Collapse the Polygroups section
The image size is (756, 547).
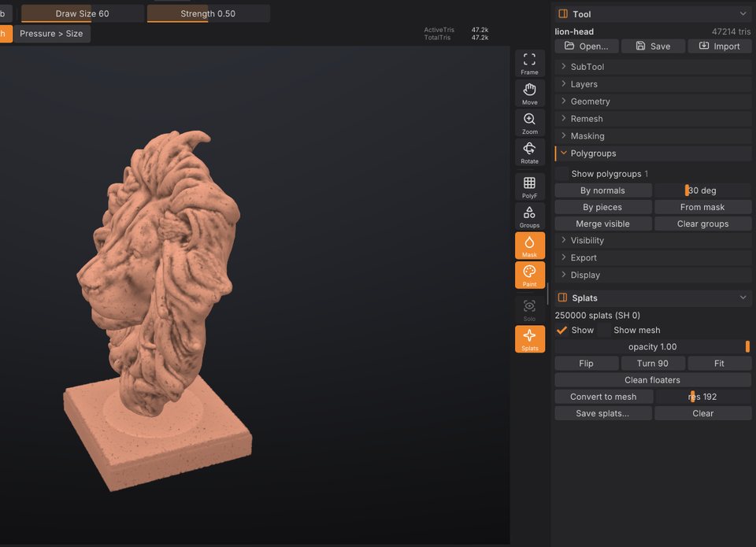(x=653, y=153)
